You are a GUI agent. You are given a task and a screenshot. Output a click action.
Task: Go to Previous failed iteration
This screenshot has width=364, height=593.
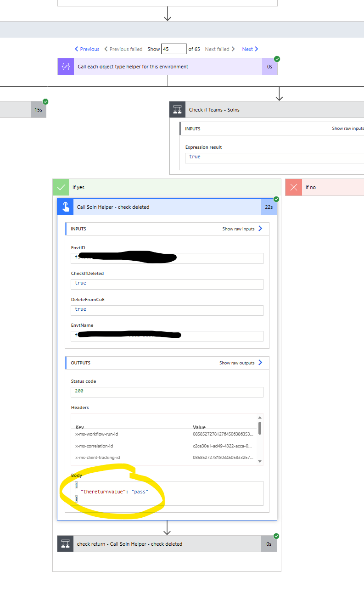[x=123, y=49]
